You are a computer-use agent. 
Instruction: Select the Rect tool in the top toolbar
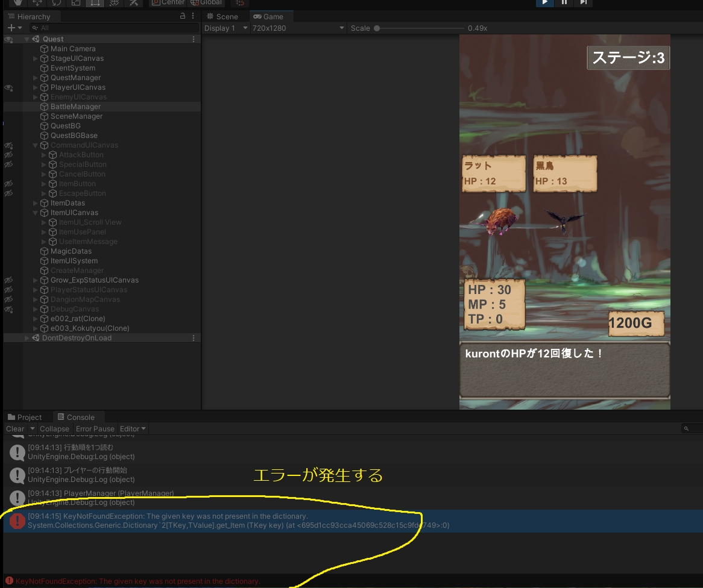click(x=95, y=2)
